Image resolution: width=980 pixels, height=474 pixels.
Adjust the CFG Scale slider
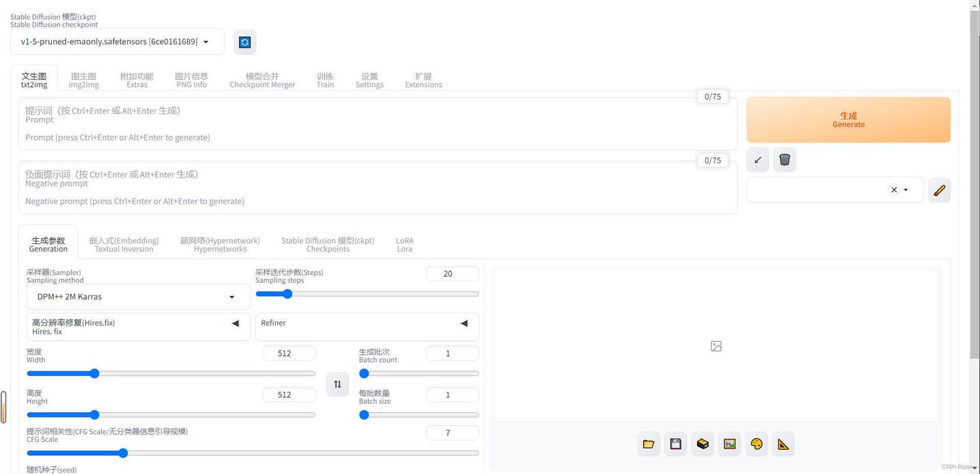(x=252, y=453)
